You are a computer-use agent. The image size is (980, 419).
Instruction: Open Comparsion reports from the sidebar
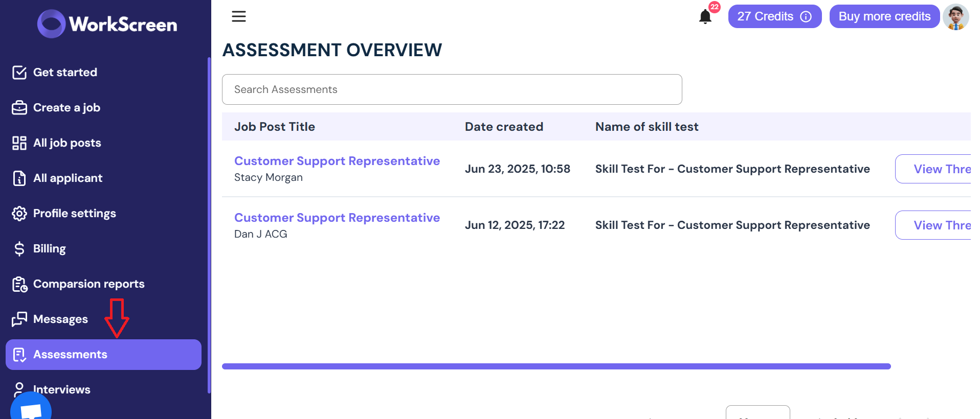(x=88, y=284)
